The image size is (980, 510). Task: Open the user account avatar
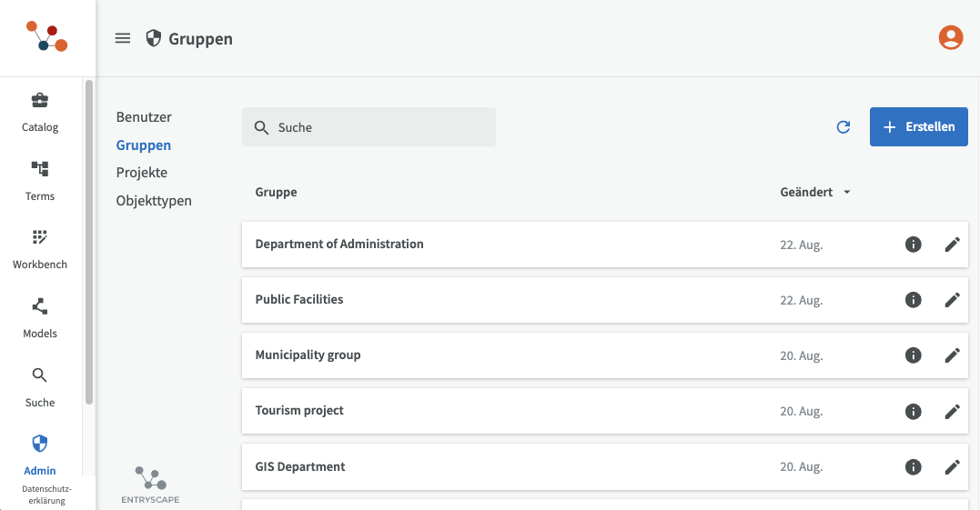click(951, 37)
